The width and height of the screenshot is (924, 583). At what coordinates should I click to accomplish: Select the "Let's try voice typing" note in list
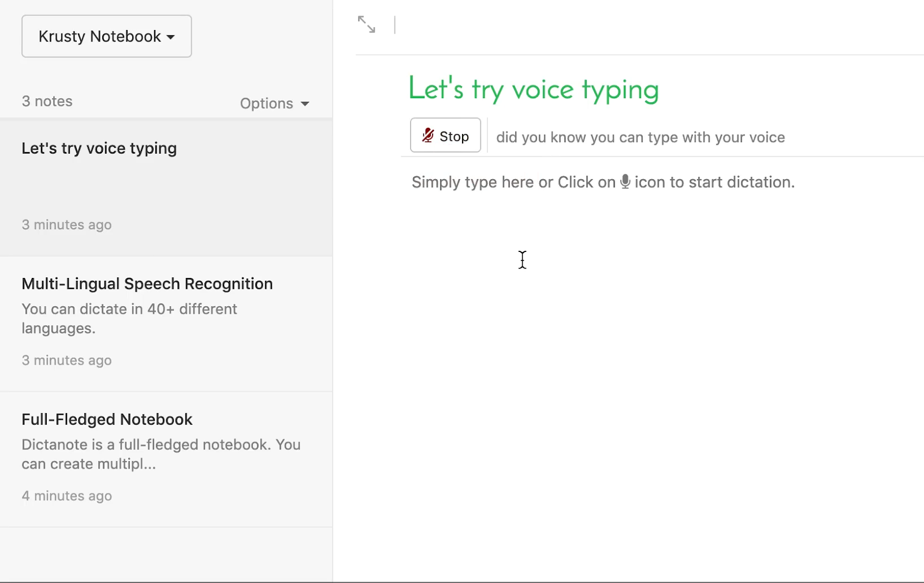[99, 148]
